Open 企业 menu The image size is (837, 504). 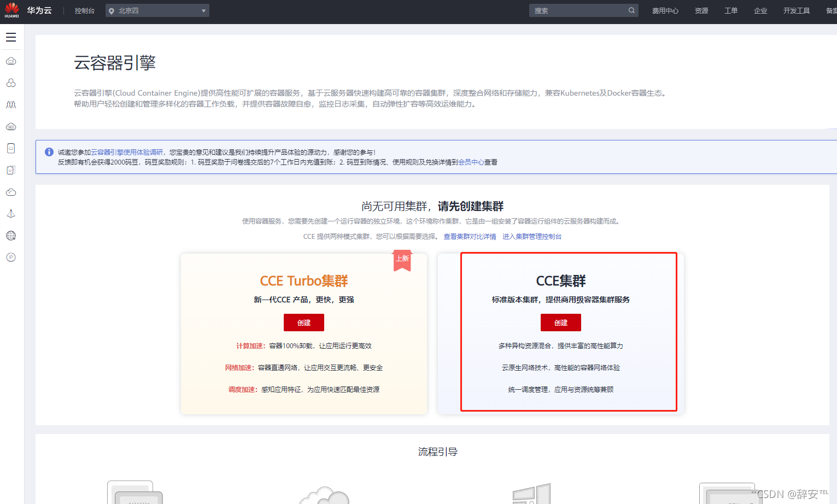760,10
